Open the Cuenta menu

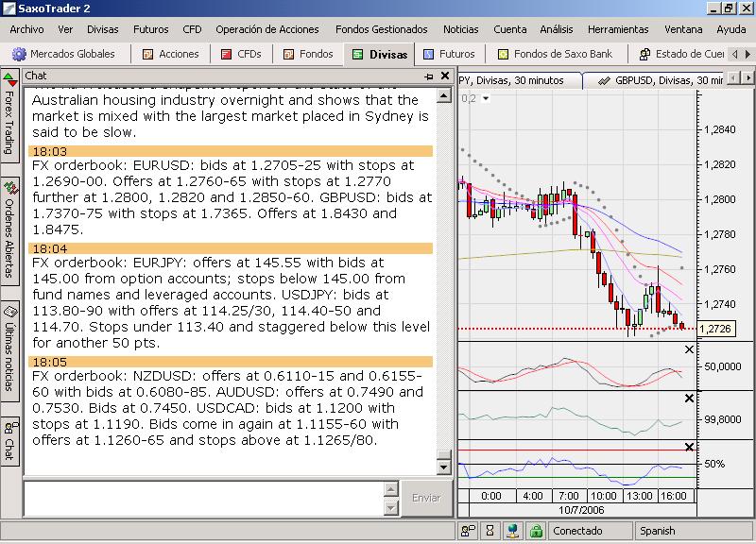tap(510, 29)
